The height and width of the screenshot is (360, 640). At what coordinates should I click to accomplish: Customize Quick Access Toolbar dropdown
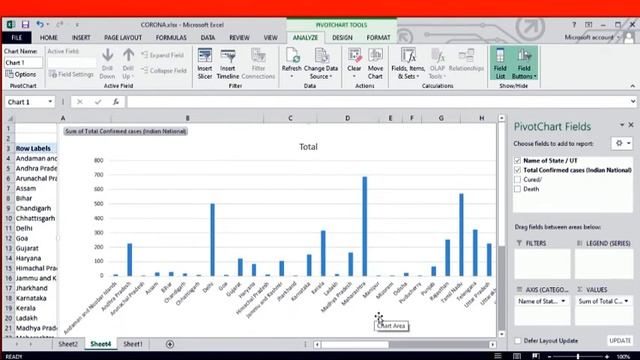click(x=77, y=25)
